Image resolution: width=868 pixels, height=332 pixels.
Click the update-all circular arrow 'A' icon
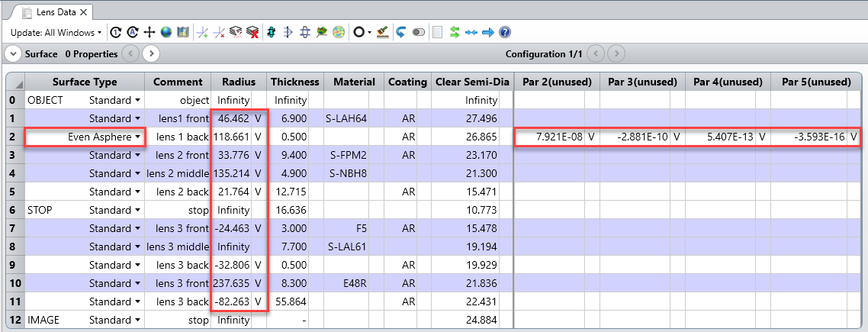132,33
